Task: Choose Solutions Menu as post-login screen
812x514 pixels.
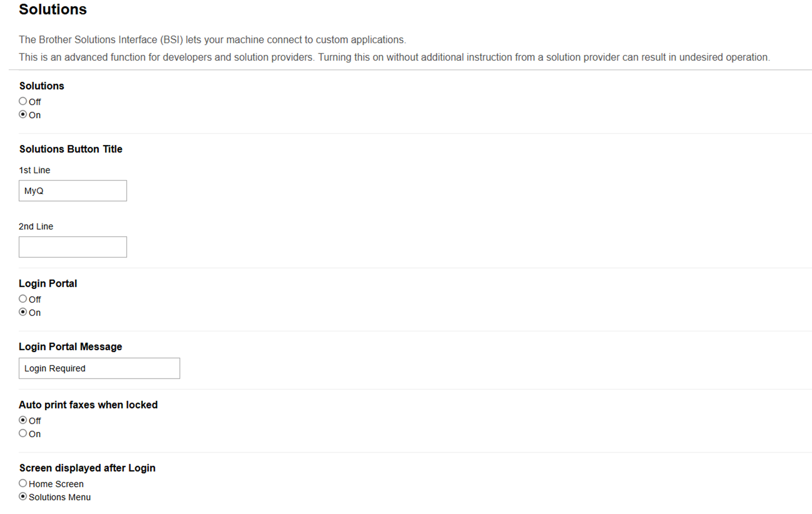Action: click(x=23, y=497)
